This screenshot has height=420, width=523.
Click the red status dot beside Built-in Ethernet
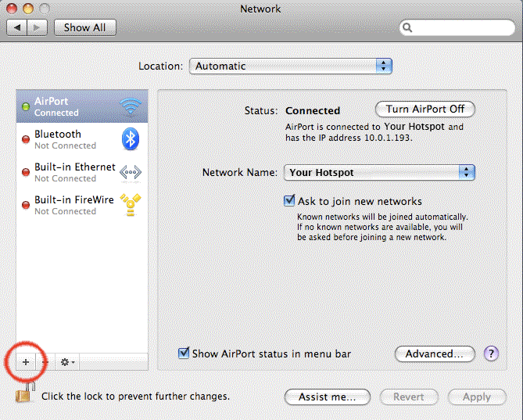tap(26, 172)
